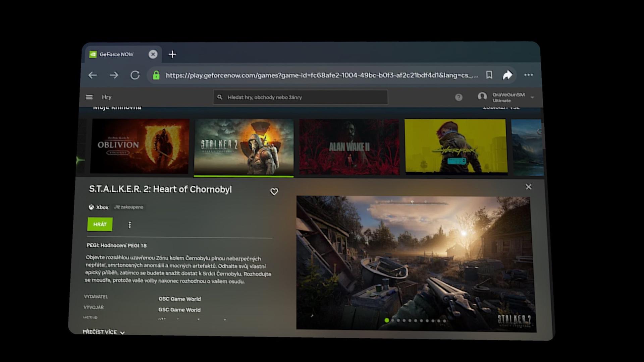Click the GSC Game World developer name
This screenshot has width=644, height=362.
tap(179, 310)
